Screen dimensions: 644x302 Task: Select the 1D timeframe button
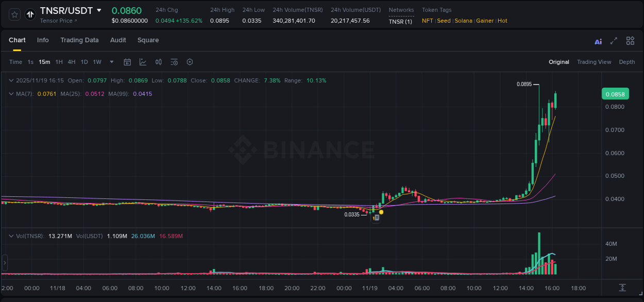coord(83,62)
